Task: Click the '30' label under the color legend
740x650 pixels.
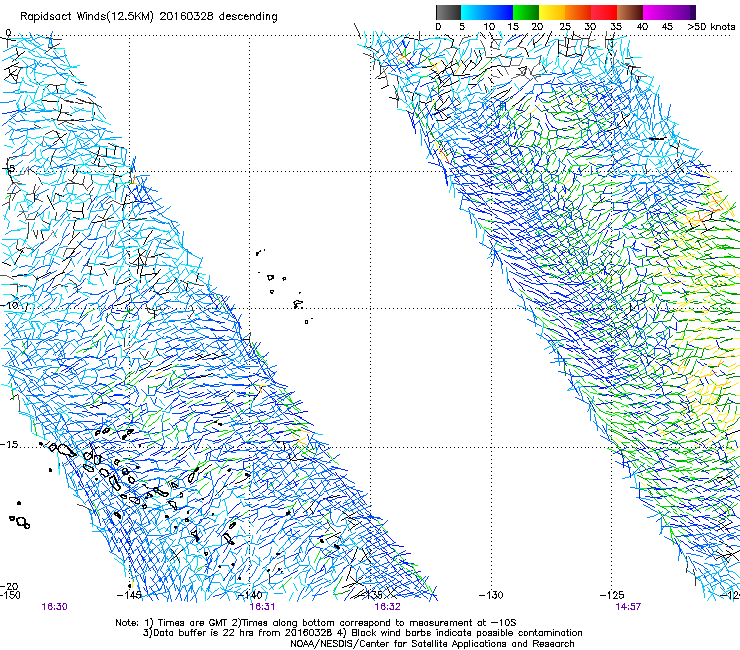Action: [x=590, y=27]
